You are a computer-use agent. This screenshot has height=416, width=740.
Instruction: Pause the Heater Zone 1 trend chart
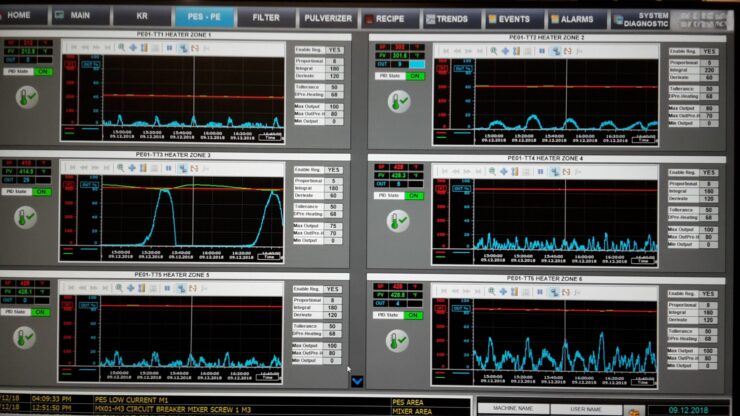[169, 48]
